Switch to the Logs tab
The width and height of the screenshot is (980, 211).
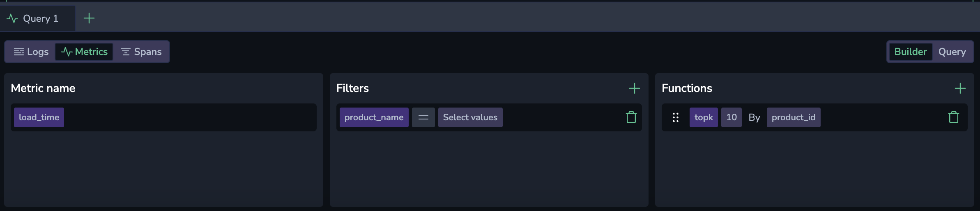pyautogui.click(x=31, y=52)
